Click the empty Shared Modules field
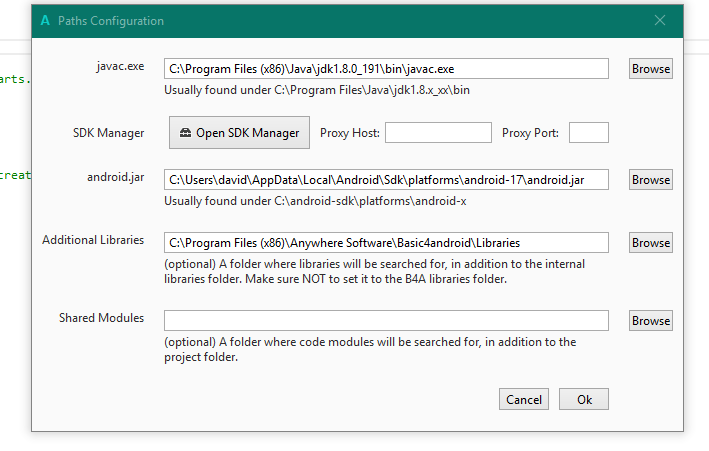 pyautogui.click(x=386, y=321)
